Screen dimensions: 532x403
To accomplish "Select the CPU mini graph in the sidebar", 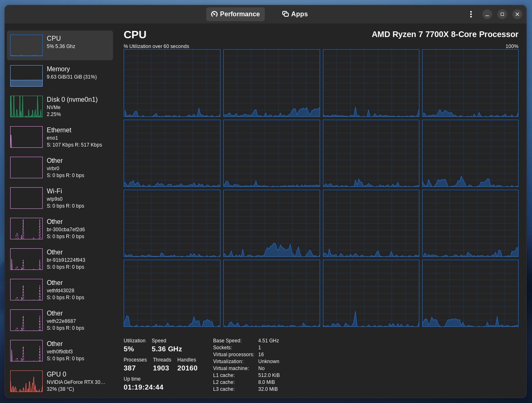I will tap(26, 45).
